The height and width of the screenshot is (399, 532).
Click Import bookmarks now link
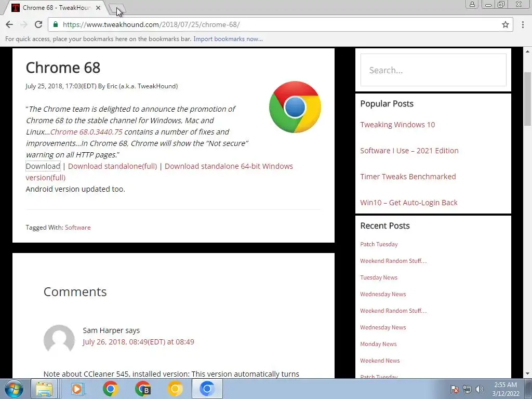click(x=228, y=39)
